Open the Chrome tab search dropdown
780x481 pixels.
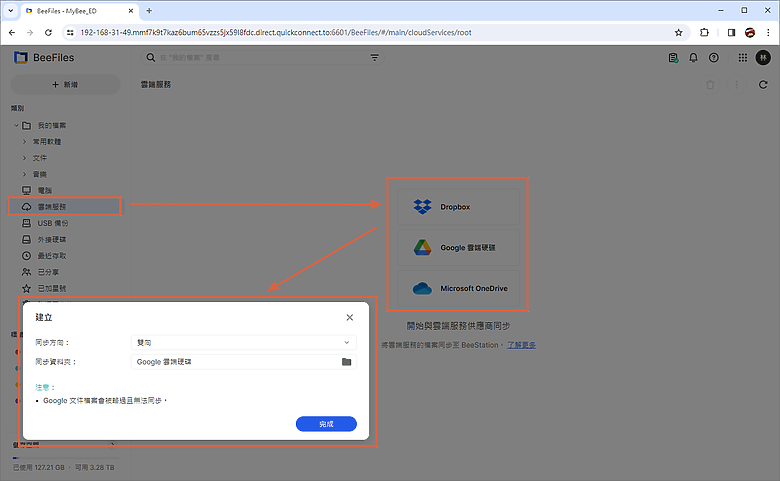[x=10, y=10]
